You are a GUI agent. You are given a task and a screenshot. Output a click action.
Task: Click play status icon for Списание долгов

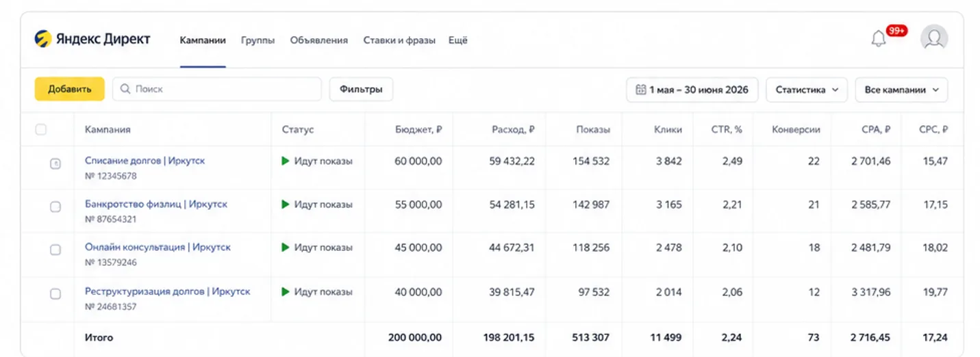coord(286,161)
